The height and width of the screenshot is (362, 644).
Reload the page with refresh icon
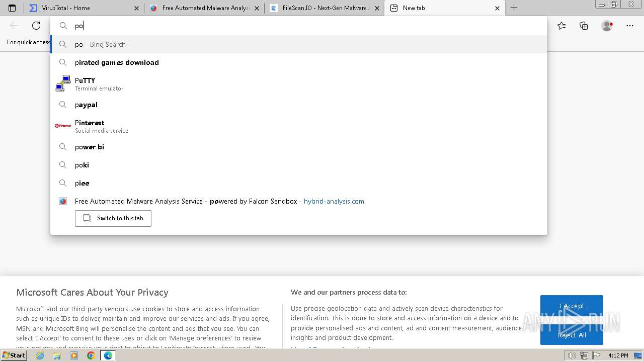tap(36, 26)
